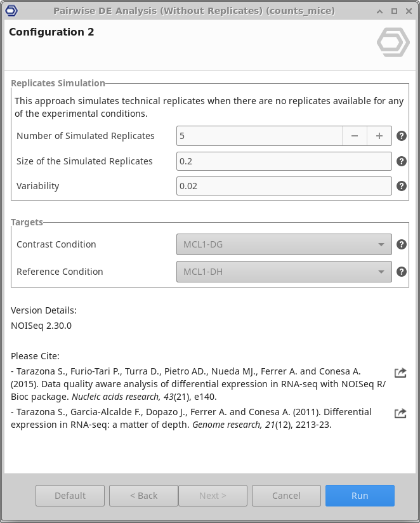Viewport: 420px width, 523px height.
Task: Show help for Size of Simulated Replicates
Action: [401, 161]
